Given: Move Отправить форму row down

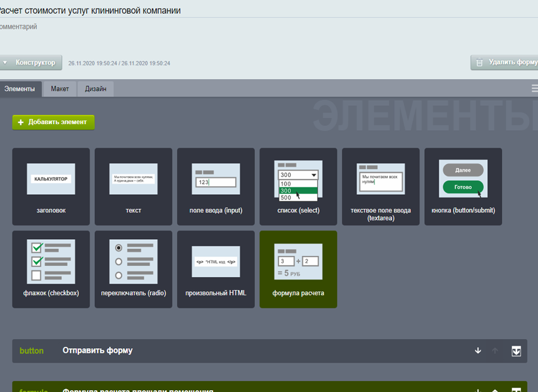Looking at the screenshot, I should click(x=478, y=351).
